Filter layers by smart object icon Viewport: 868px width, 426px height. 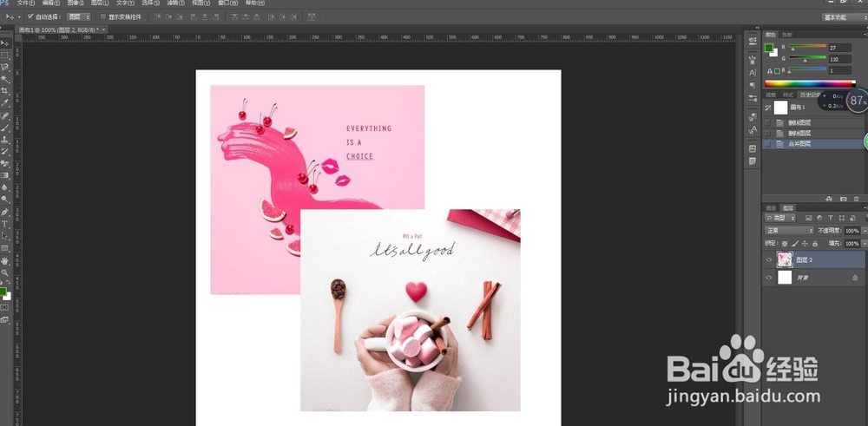pos(853,218)
